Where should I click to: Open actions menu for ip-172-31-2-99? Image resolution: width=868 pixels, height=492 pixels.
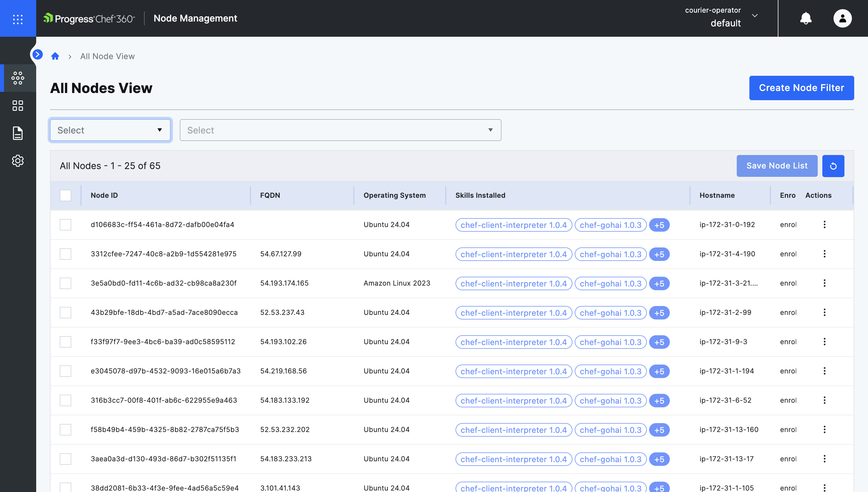[824, 312]
